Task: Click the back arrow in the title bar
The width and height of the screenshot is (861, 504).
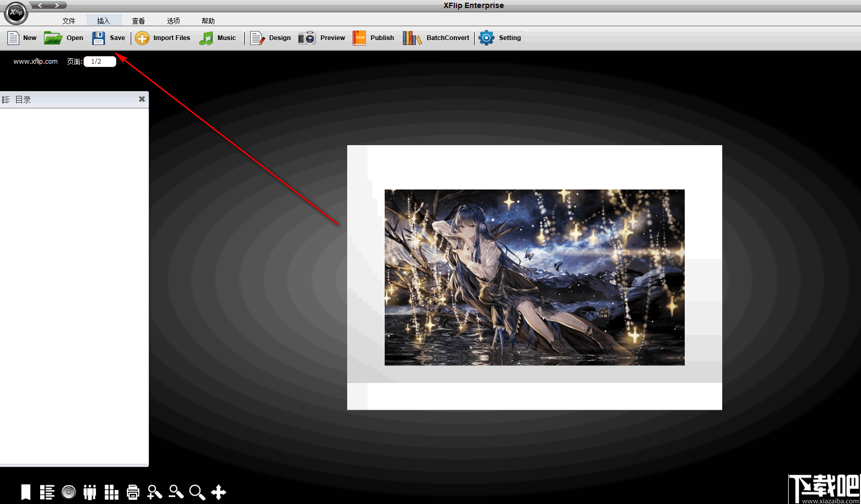Action: 40,5
